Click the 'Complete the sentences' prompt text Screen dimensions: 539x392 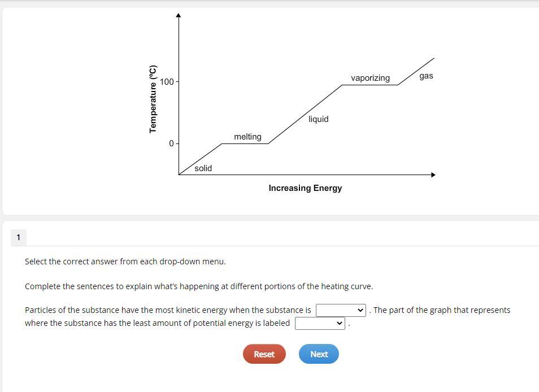point(199,286)
